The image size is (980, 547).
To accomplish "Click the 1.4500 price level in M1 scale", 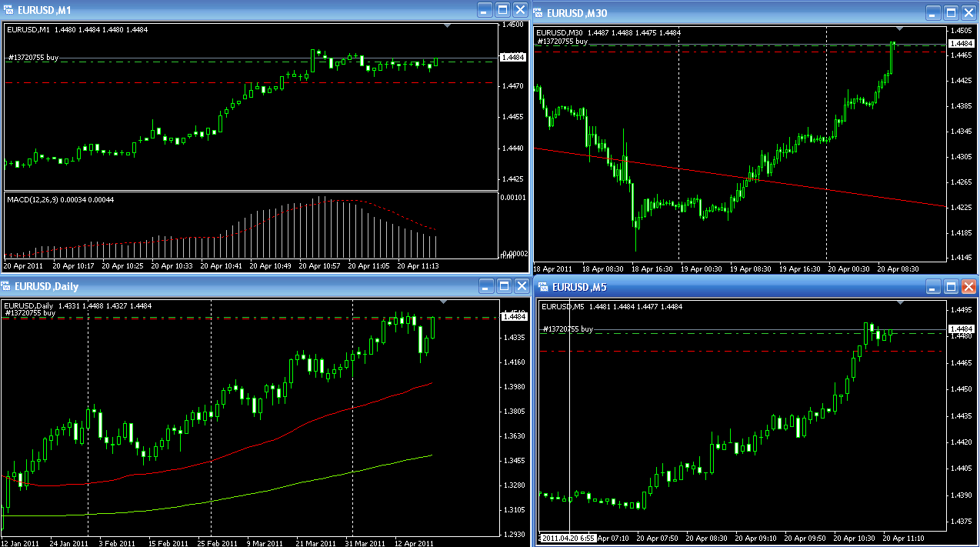I will click(x=514, y=25).
